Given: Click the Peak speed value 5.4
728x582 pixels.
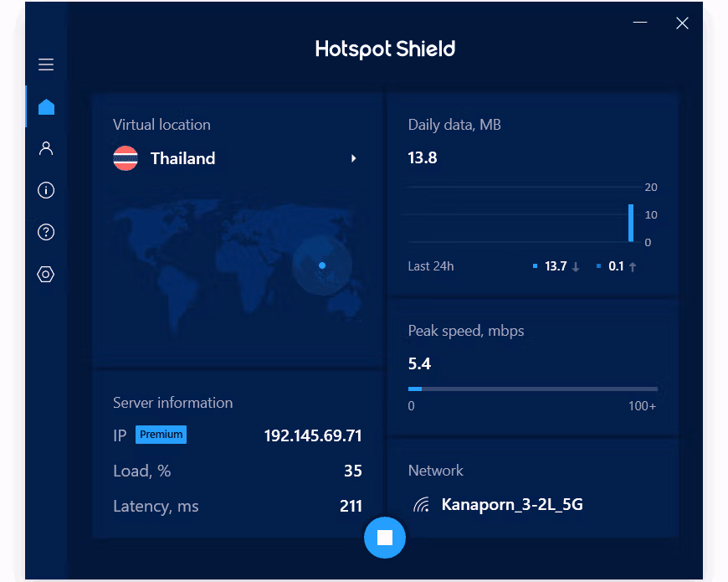Looking at the screenshot, I should click(419, 363).
